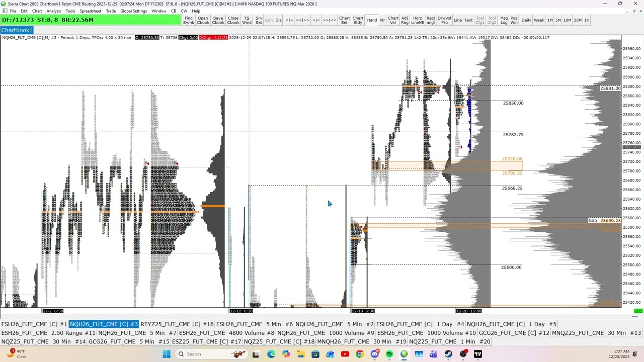Open the TS Wind toolbar button
Image resolution: width=644 pixels, height=362 pixels.
(x=247, y=20)
